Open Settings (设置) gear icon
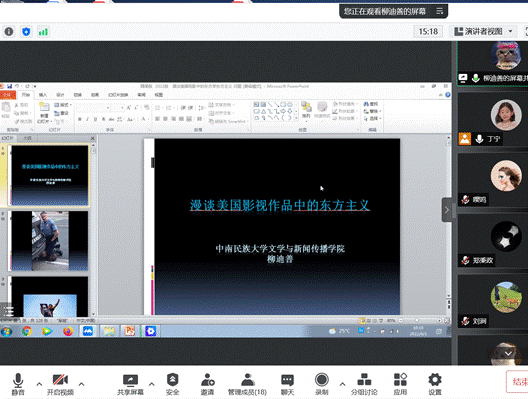Screen dimensions: 528x399 pos(435,380)
